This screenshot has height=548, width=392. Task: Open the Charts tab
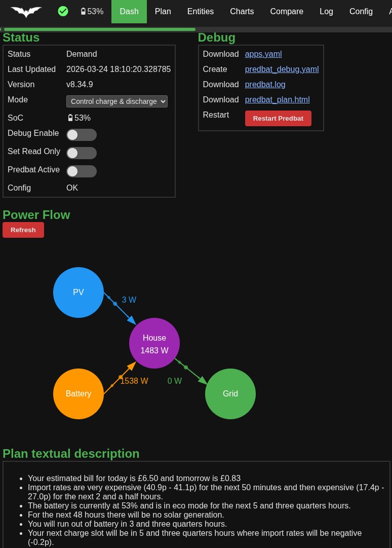(x=242, y=12)
